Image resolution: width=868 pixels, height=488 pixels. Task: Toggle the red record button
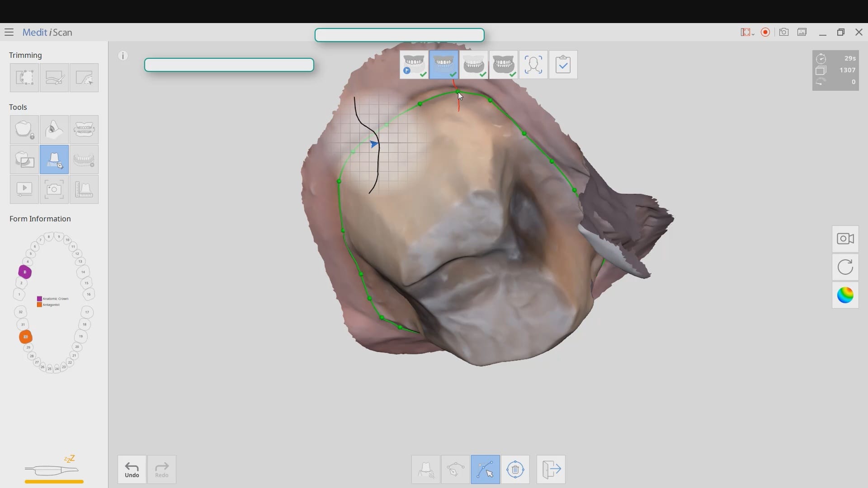point(765,32)
